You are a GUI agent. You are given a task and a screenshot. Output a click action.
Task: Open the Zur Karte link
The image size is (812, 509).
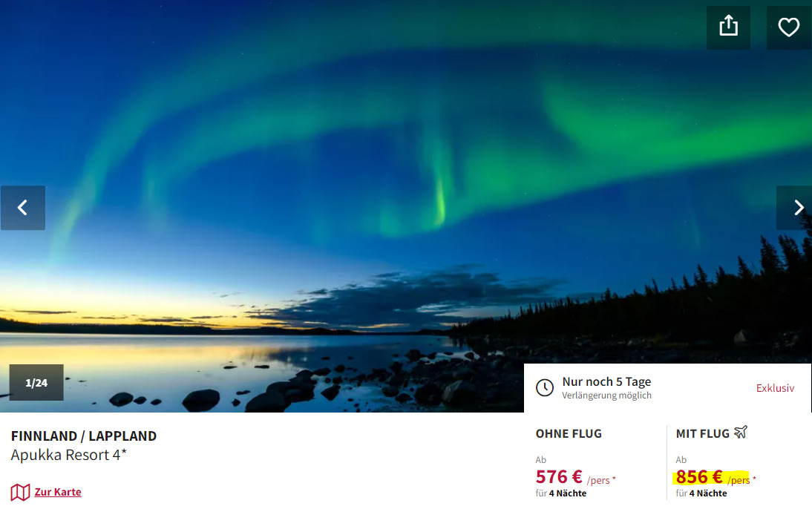tap(58, 492)
